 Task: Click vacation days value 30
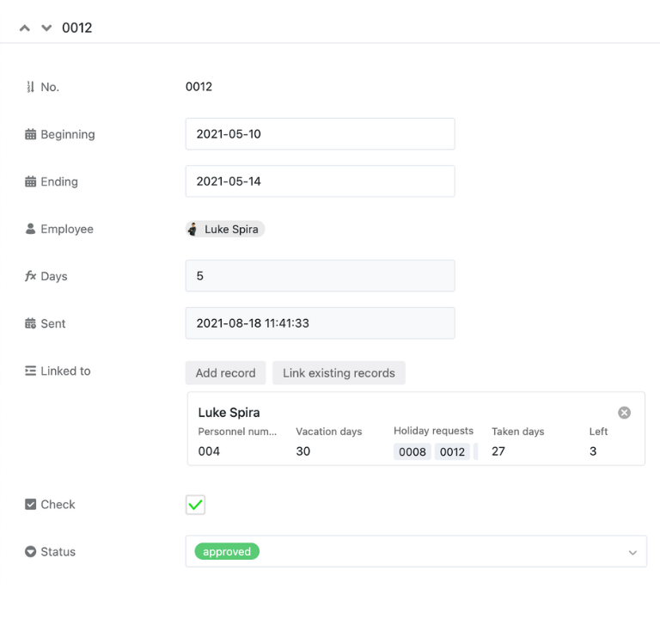303,451
